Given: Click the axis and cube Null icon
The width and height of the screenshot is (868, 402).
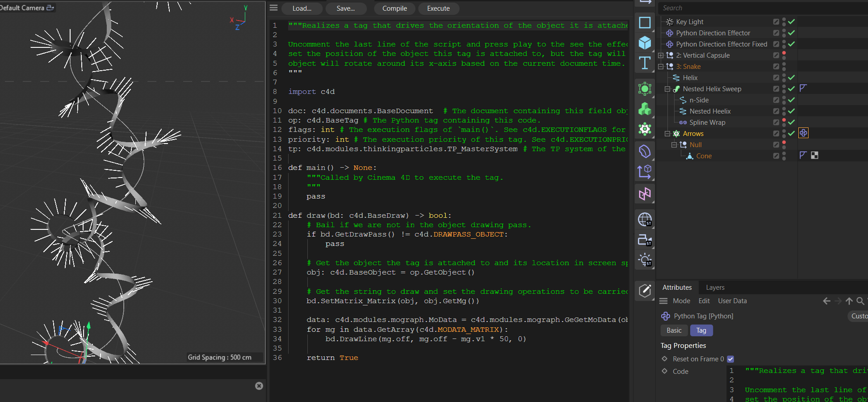Looking at the screenshot, I should click(x=645, y=172).
